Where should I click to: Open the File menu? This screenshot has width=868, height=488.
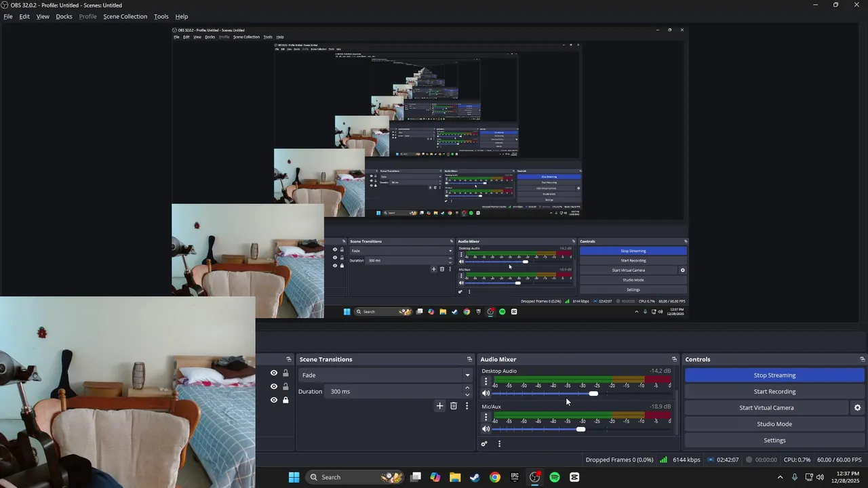[x=8, y=16]
